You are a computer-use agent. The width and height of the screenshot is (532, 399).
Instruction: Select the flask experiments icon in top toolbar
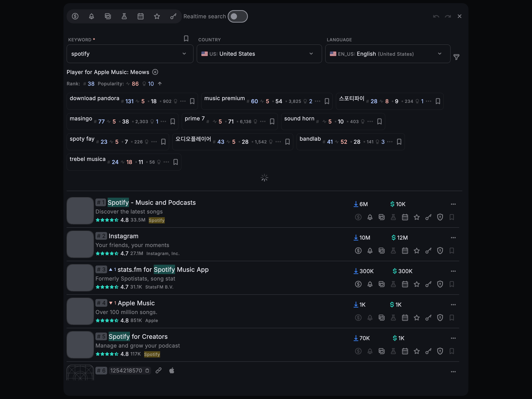[124, 16]
